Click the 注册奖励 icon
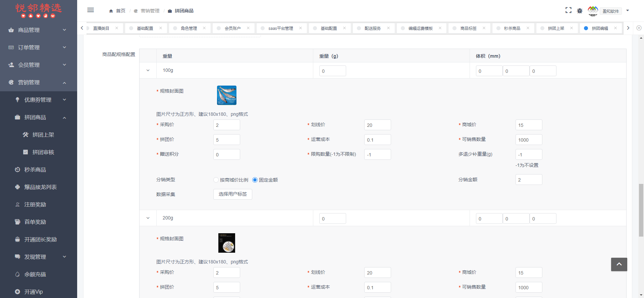 click(x=17, y=204)
